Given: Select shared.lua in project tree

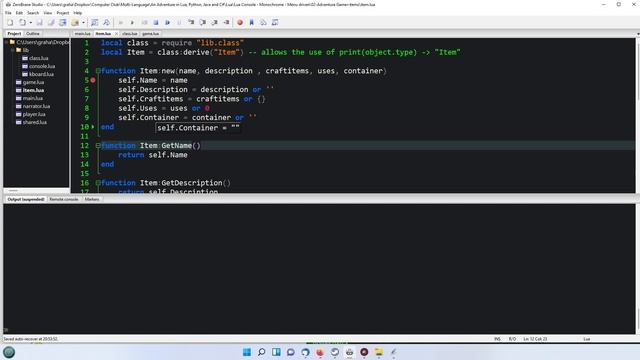Looking at the screenshot, I should [35, 122].
